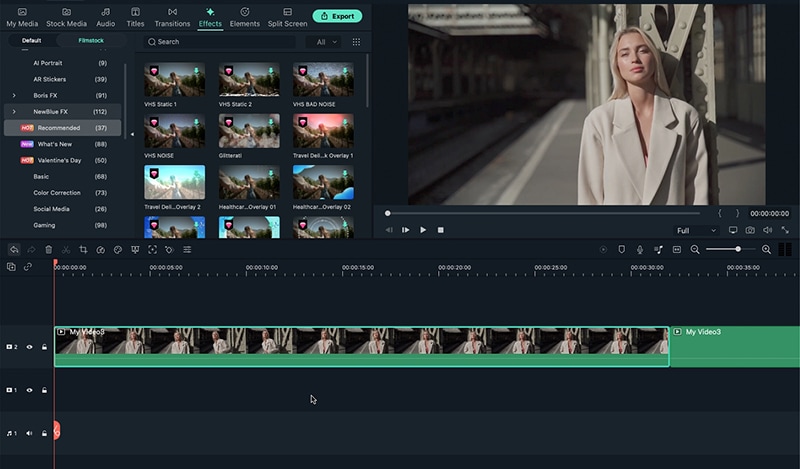The width and height of the screenshot is (800, 469).
Task: Click the add track icon
Action: (11, 267)
